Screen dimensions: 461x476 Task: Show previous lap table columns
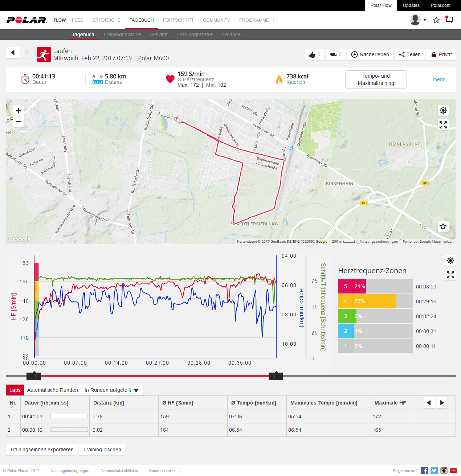pyautogui.click(x=429, y=403)
